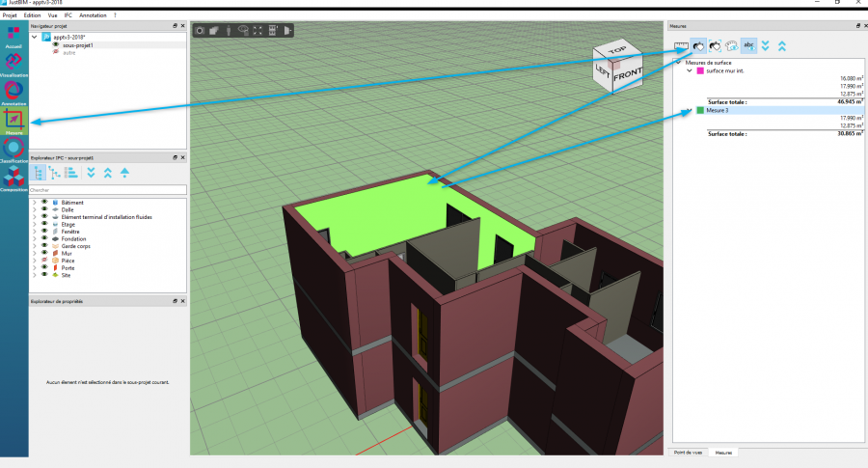Screen dimensions: 868x468
Task: Click the TOP face of navigation cube
Action: point(616,50)
